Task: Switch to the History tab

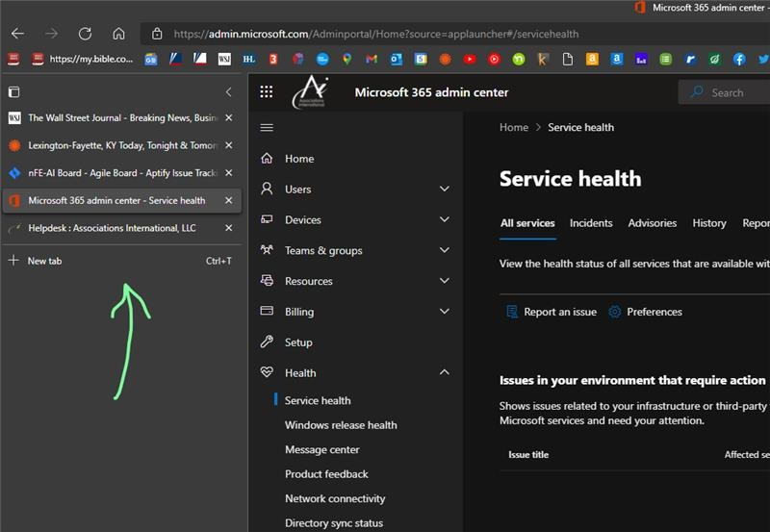Action: pos(709,223)
